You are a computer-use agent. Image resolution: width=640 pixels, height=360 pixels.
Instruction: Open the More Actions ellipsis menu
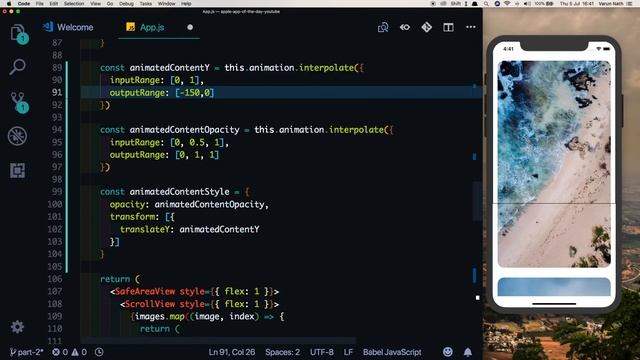pyautogui.click(x=471, y=27)
